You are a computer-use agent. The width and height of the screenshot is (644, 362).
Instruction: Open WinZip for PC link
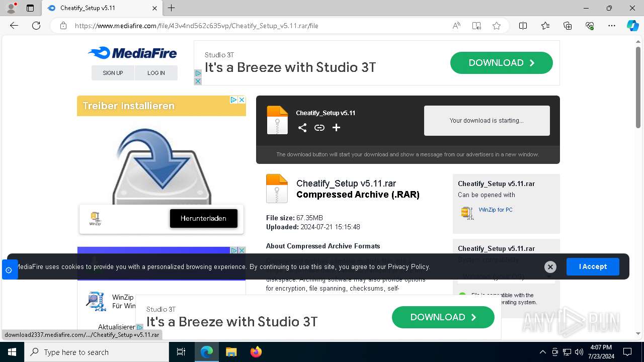(496, 210)
